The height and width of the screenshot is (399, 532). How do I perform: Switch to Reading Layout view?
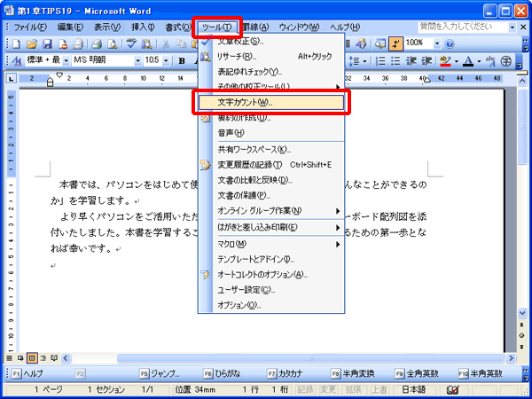(54, 358)
